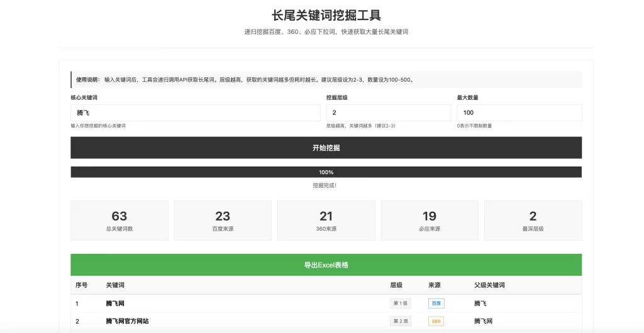
Task: Click hint text 层级越高，关键词越多（建议2-3）
Action: click(x=362, y=126)
